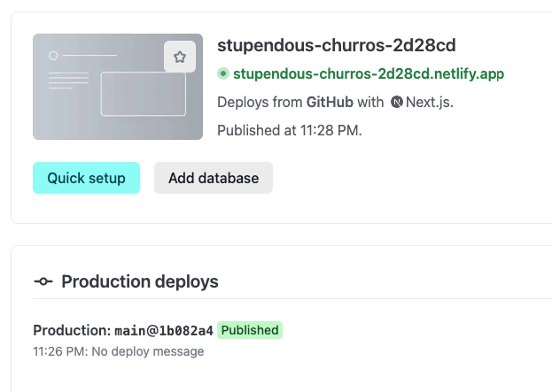Open the main@1b082a4 commit link

click(x=164, y=330)
